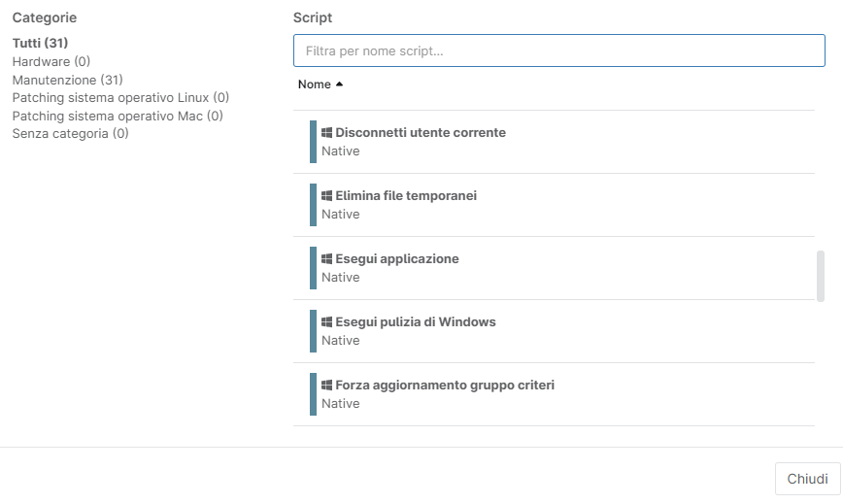Click Windows icon beside Esegui applicazione
Image resolution: width=843 pixels, height=504 pixels.
(x=326, y=259)
